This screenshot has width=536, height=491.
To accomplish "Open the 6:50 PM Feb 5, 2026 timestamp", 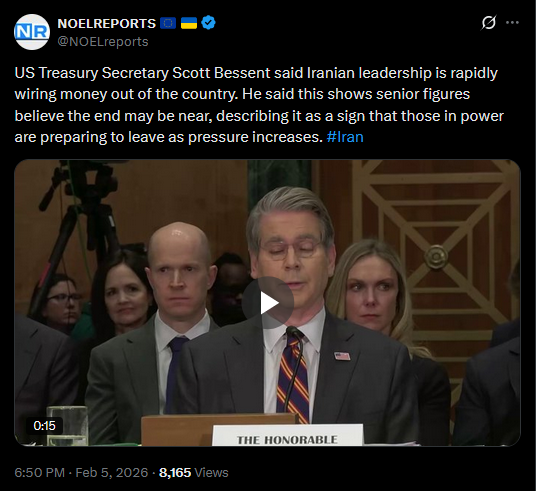I will [x=81, y=473].
